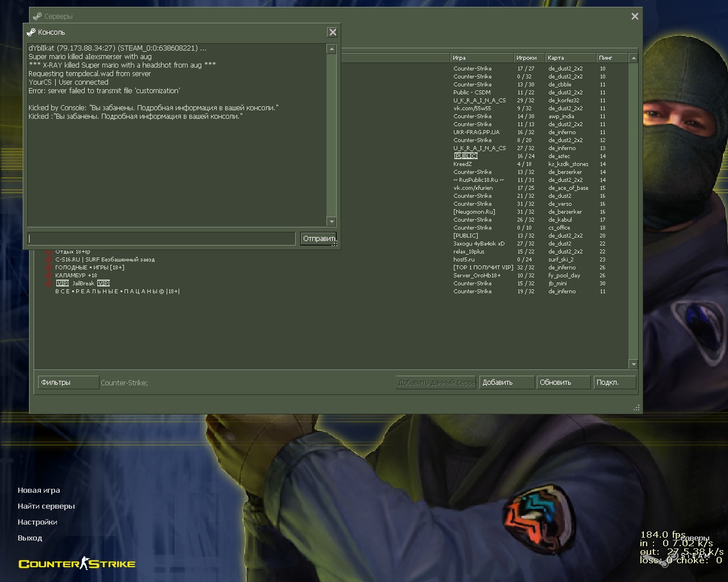Click the console scrollbar up arrow
728x582 pixels.
point(332,49)
